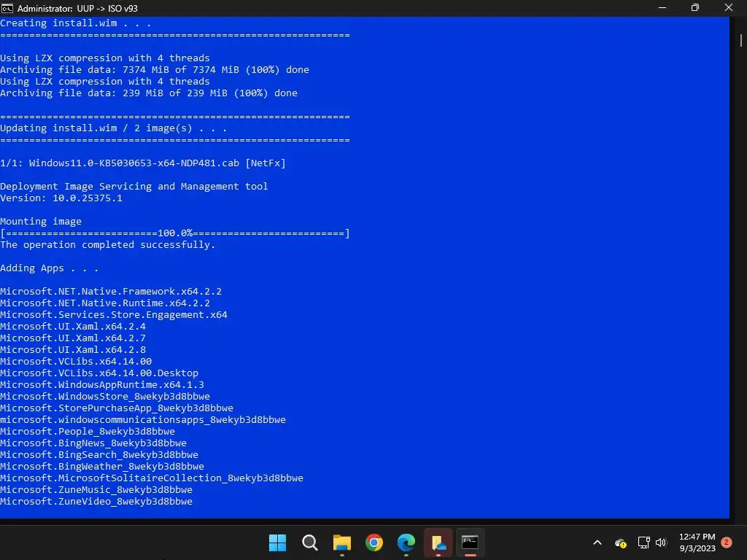Restore down the console window

[695, 7]
